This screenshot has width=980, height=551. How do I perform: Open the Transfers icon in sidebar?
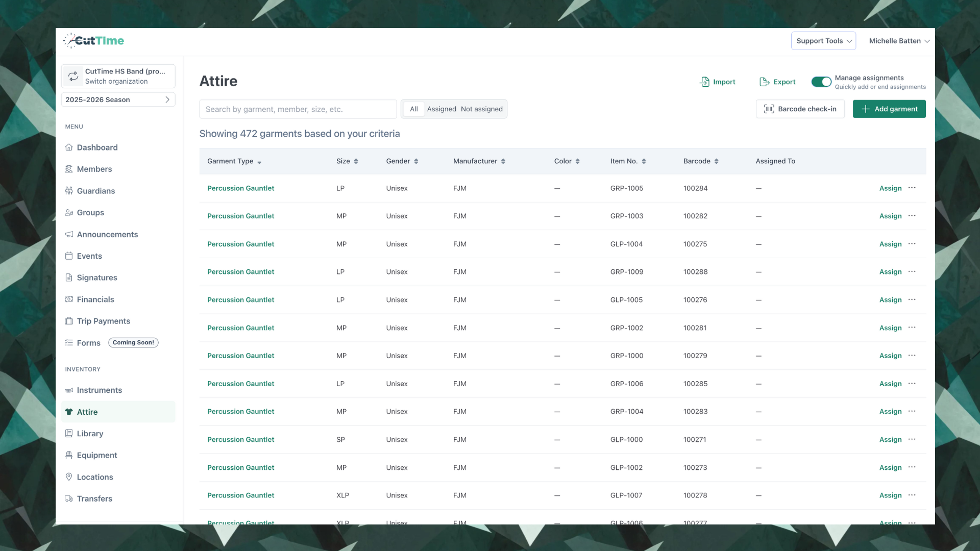tap(69, 498)
